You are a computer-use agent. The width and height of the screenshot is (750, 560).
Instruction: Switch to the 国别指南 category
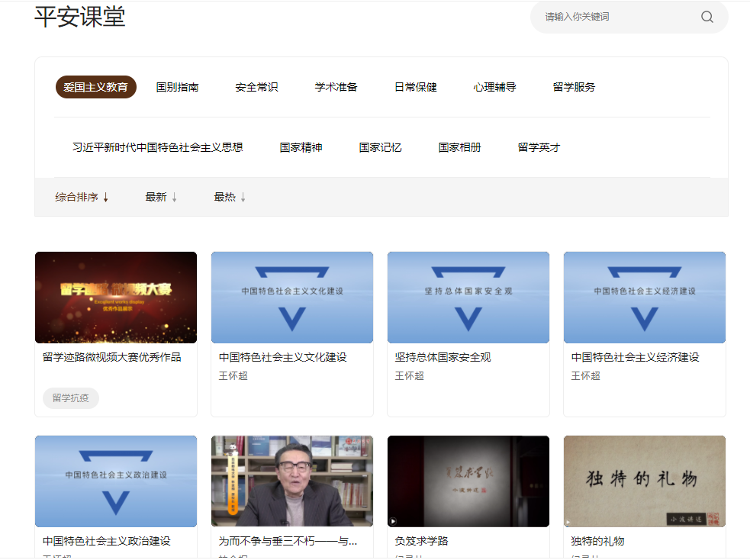(x=177, y=87)
